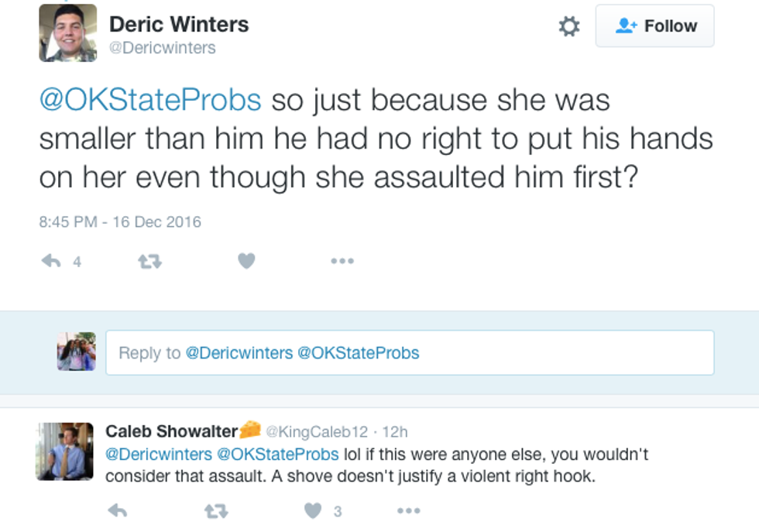
Task: Retweet Deric Winters' main tweet
Action: point(149,262)
